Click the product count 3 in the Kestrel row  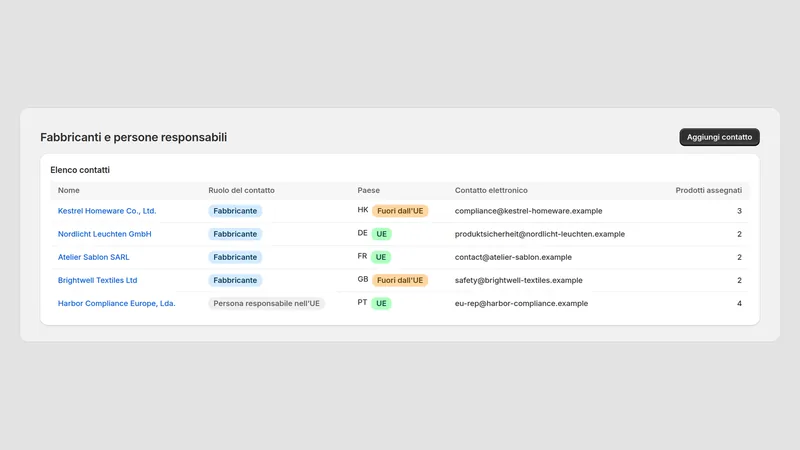pyautogui.click(x=739, y=211)
